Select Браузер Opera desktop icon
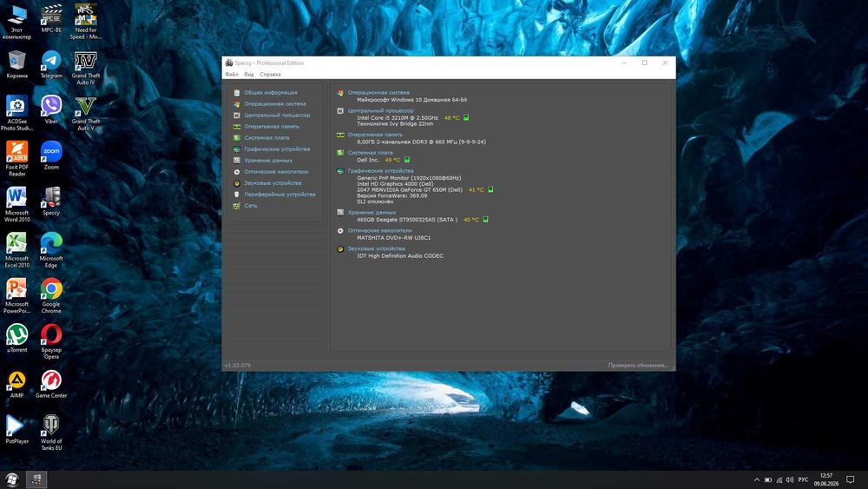 coord(51,341)
